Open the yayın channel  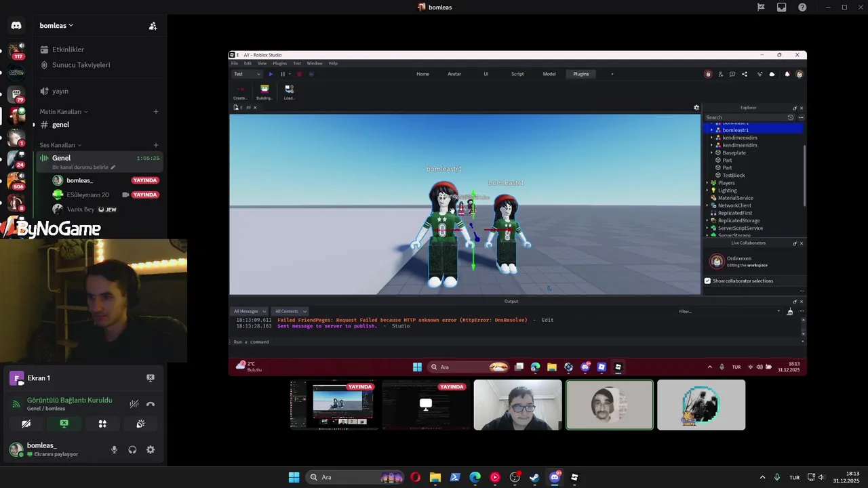coord(60,91)
